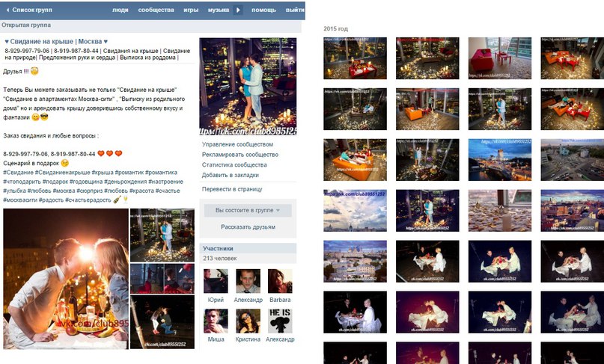Image resolution: width=604 pixels, height=364 pixels.
Task: Open the помощь menu item
Action: 263,10
